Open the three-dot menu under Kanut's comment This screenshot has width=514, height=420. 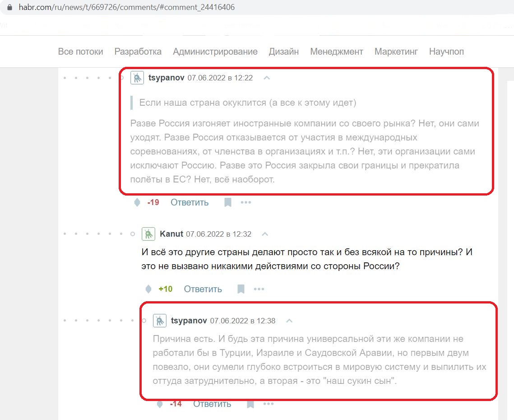click(x=259, y=289)
